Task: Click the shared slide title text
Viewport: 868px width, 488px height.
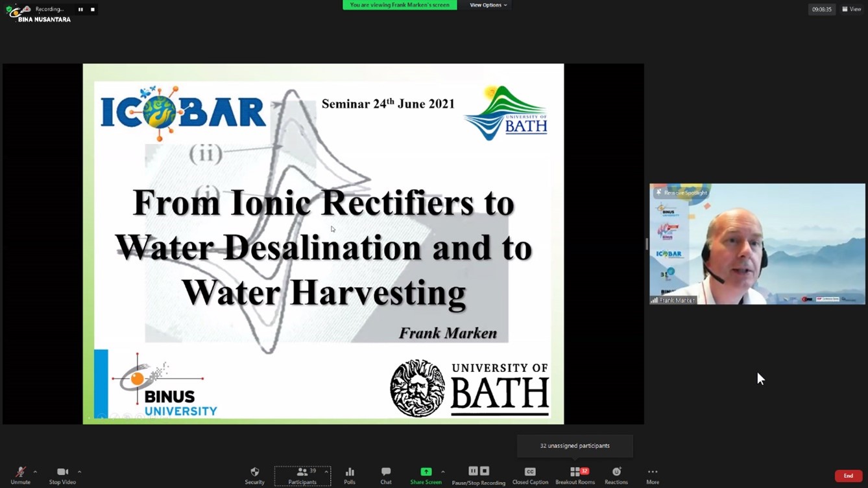Action: click(x=323, y=248)
